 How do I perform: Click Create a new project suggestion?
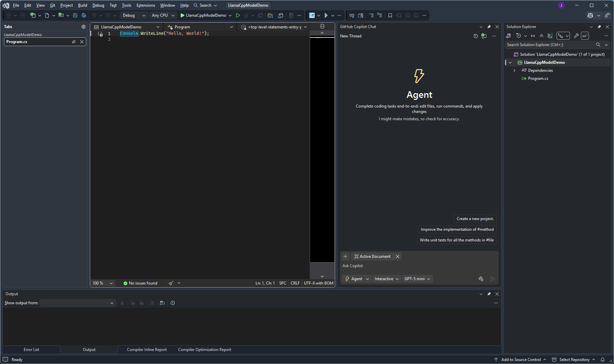[x=475, y=219]
